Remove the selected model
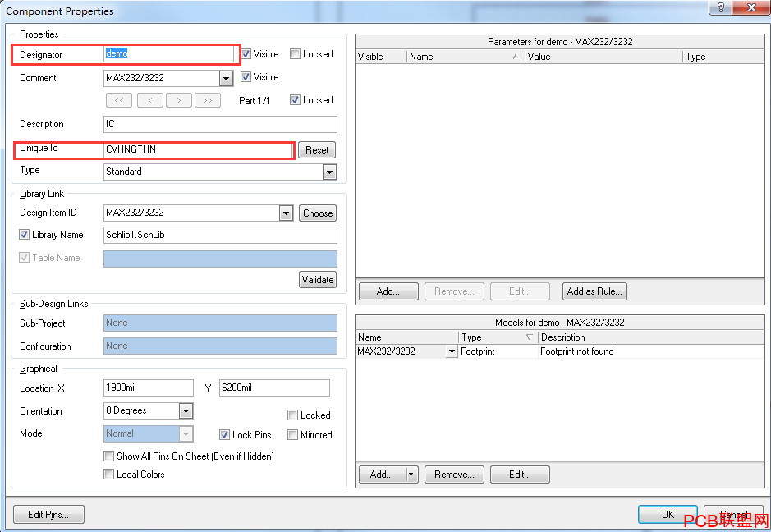The height and width of the screenshot is (532, 771). pyautogui.click(x=454, y=475)
